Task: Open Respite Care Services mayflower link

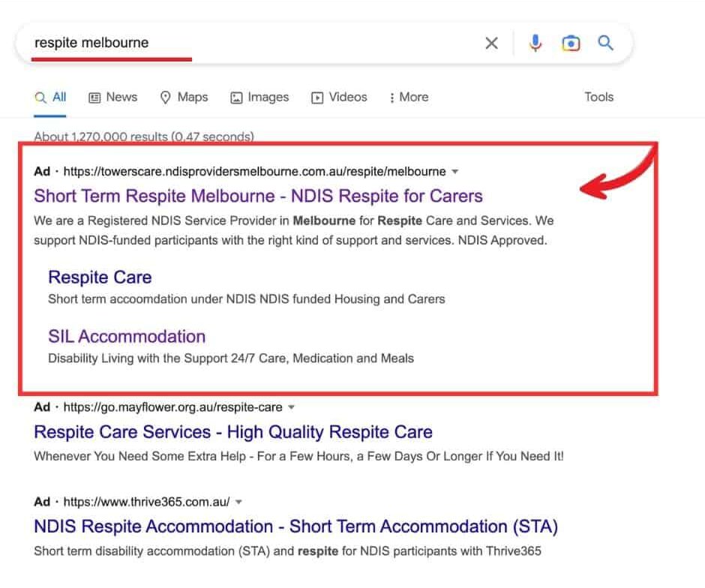Action: tap(233, 432)
